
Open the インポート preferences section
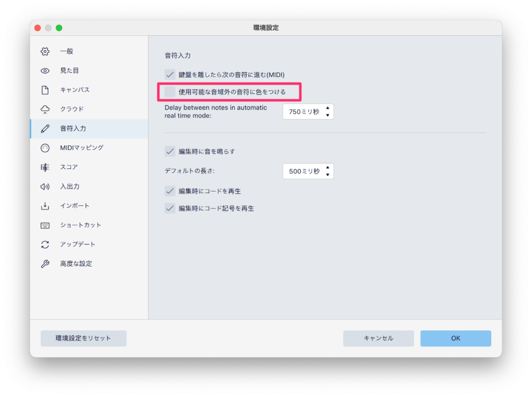click(x=74, y=206)
